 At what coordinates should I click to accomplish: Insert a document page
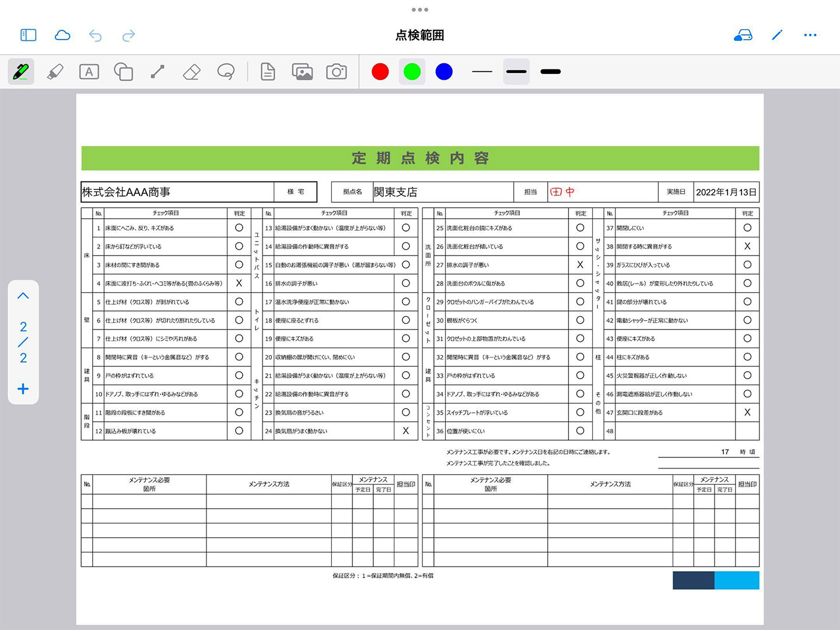pos(268,72)
